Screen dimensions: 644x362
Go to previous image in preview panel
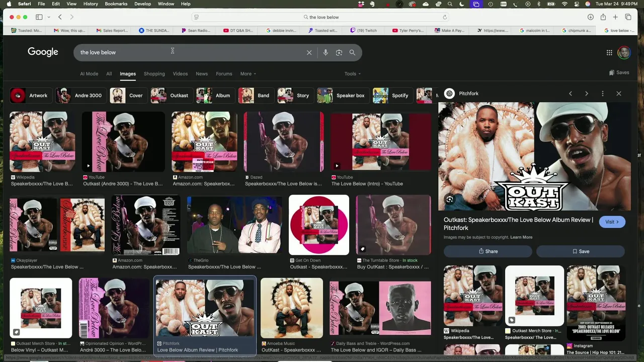tap(570, 94)
